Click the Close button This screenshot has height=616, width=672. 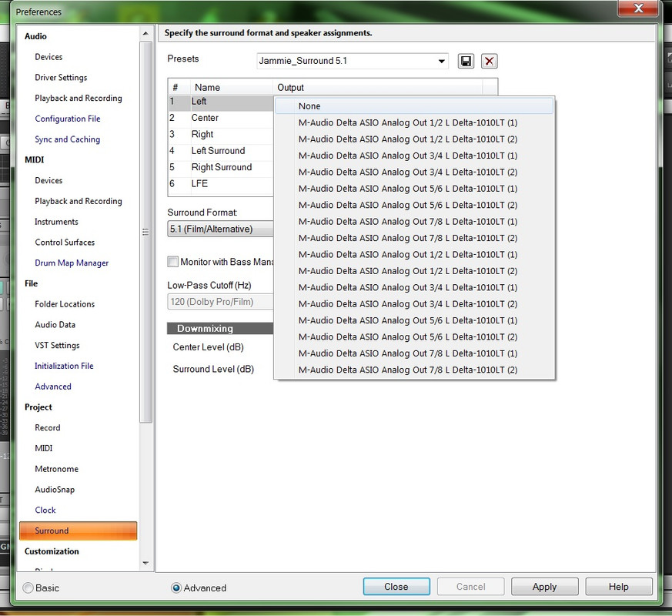click(396, 587)
